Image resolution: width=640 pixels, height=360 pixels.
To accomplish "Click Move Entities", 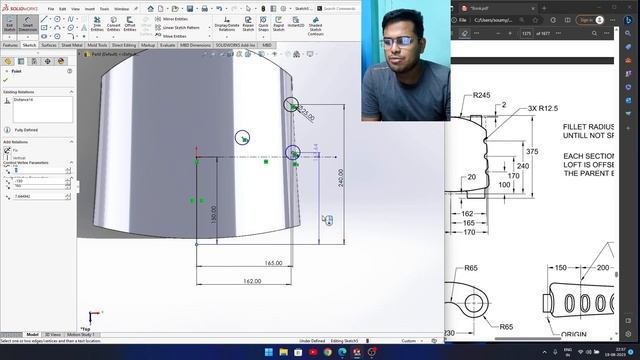I will pos(171,36).
